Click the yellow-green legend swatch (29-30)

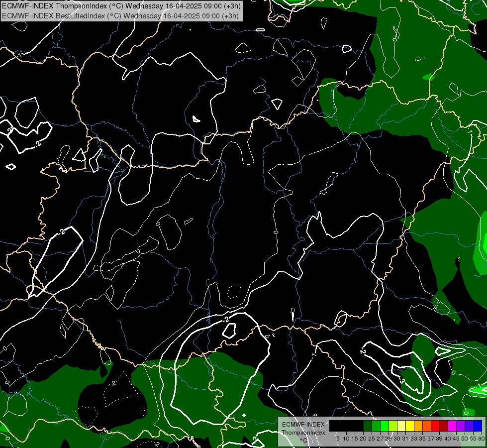pyautogui.click(x=393, y=426)
